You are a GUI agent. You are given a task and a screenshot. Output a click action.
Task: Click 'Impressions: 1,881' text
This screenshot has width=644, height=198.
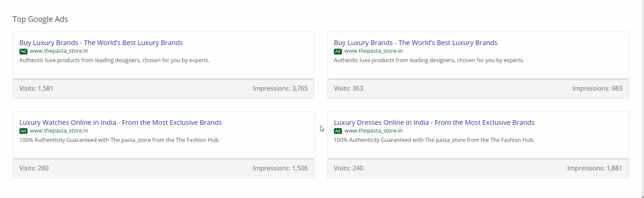(x=595, y=168)
